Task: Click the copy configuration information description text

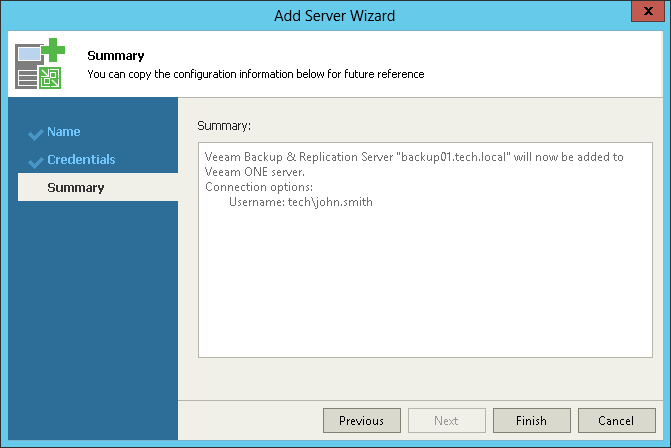Action: tap(256, 74)
